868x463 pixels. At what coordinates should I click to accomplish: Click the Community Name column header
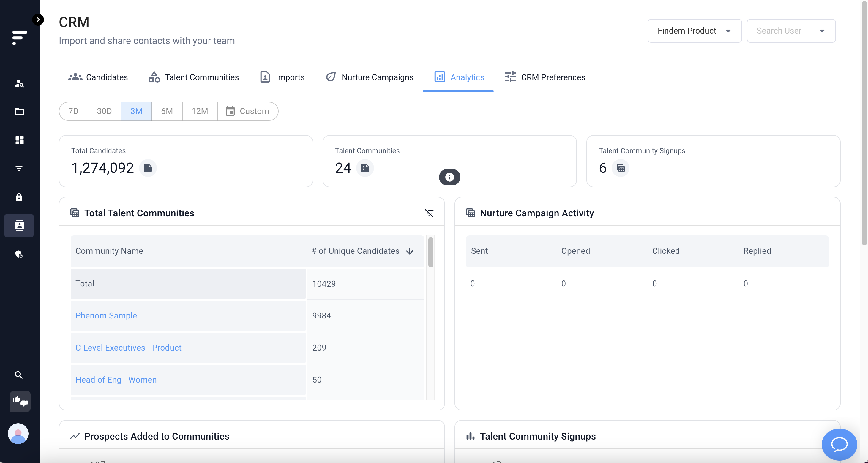tap(109, 251)
